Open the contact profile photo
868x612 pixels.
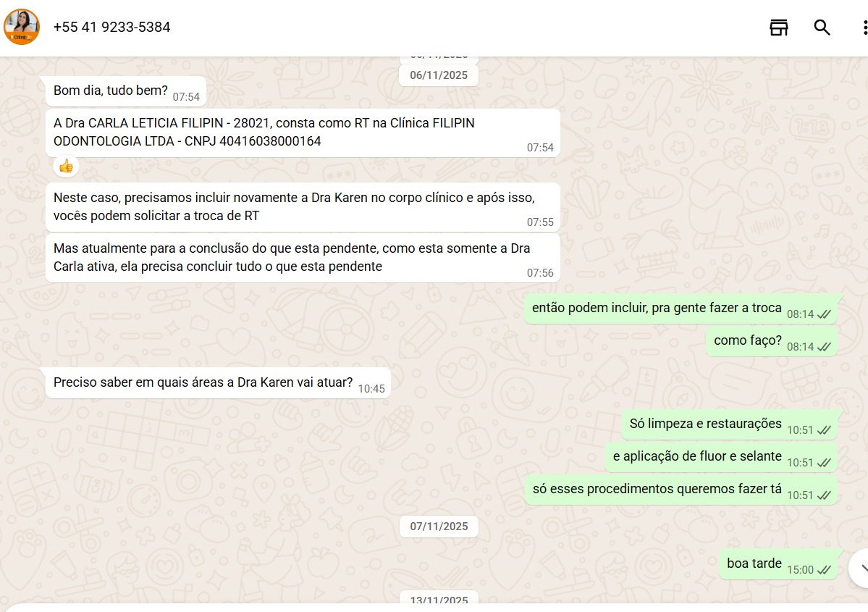click(x=22, y=27)
